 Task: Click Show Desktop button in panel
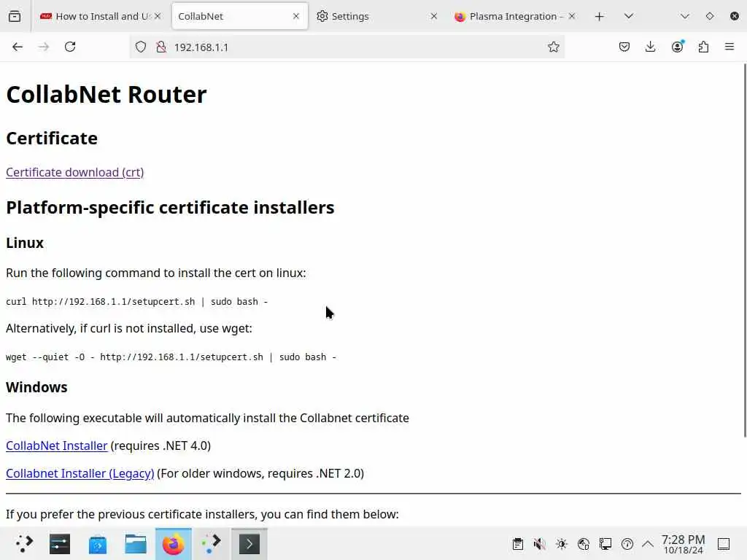coord(724,544)
